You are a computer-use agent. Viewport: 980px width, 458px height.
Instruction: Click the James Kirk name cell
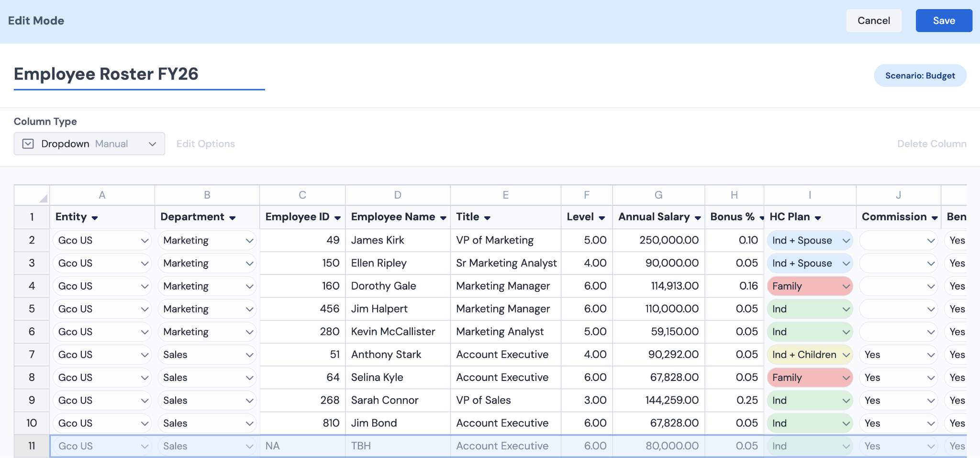tap(398, 240)
